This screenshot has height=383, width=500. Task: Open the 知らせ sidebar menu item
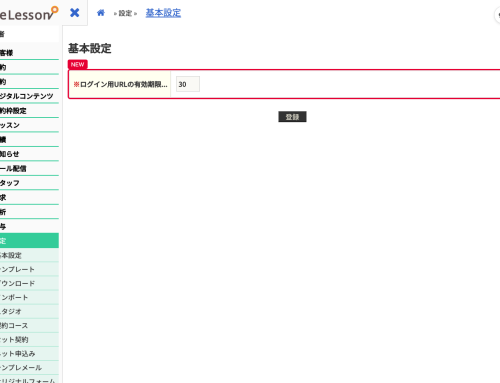[29, 154]
